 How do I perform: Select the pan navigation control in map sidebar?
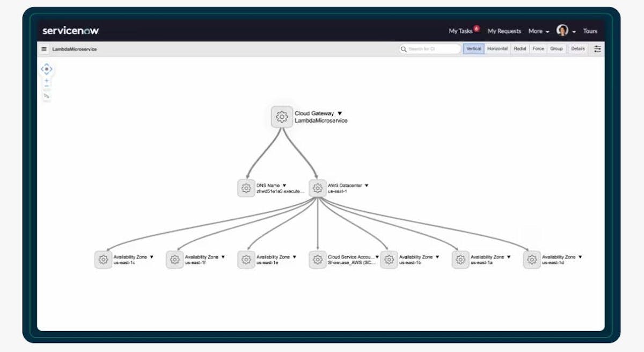[x=46, y=69]
